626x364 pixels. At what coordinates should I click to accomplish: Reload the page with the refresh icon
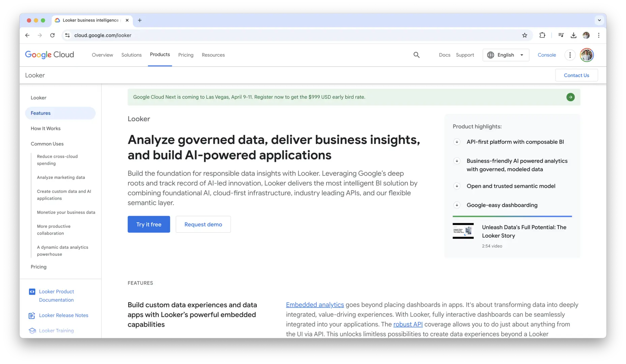pyautogui.click(x=52, y=35)
